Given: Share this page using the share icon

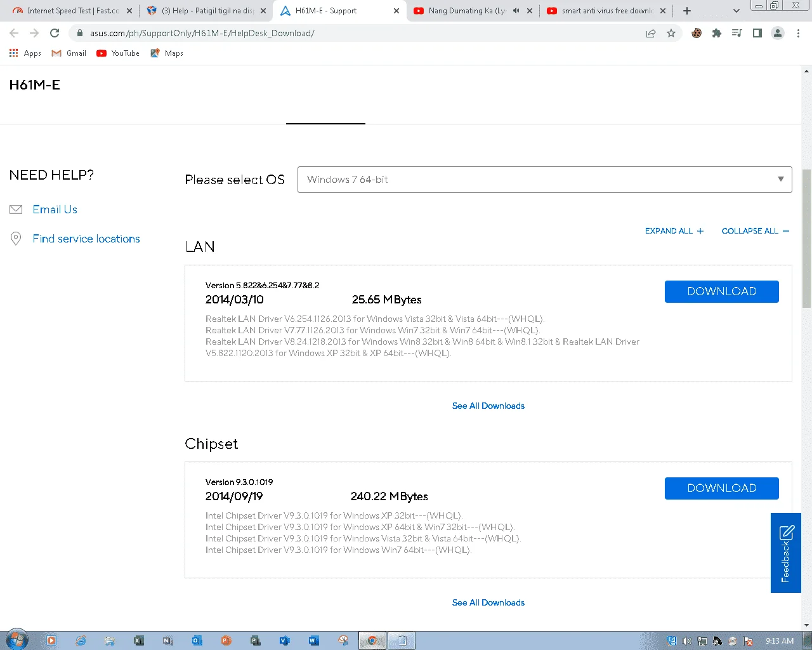Looking at the screenshot, I should 651,33.
